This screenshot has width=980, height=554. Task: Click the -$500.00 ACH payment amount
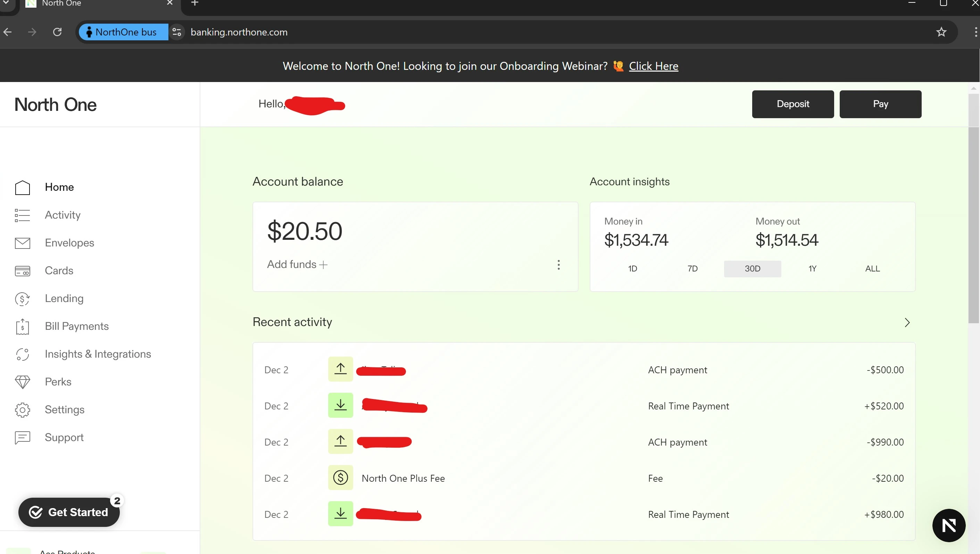click(885, 370)
